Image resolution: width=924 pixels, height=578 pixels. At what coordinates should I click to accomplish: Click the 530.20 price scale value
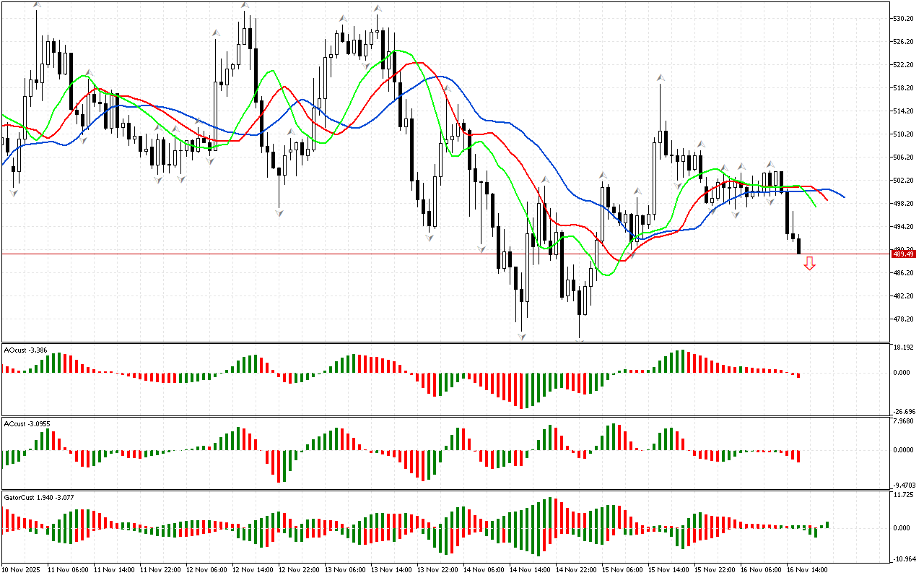(x=904, y=18)
